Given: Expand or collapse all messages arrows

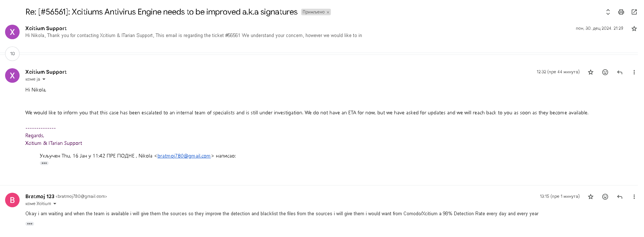Looking at the screenshot, I should point(608,12).
